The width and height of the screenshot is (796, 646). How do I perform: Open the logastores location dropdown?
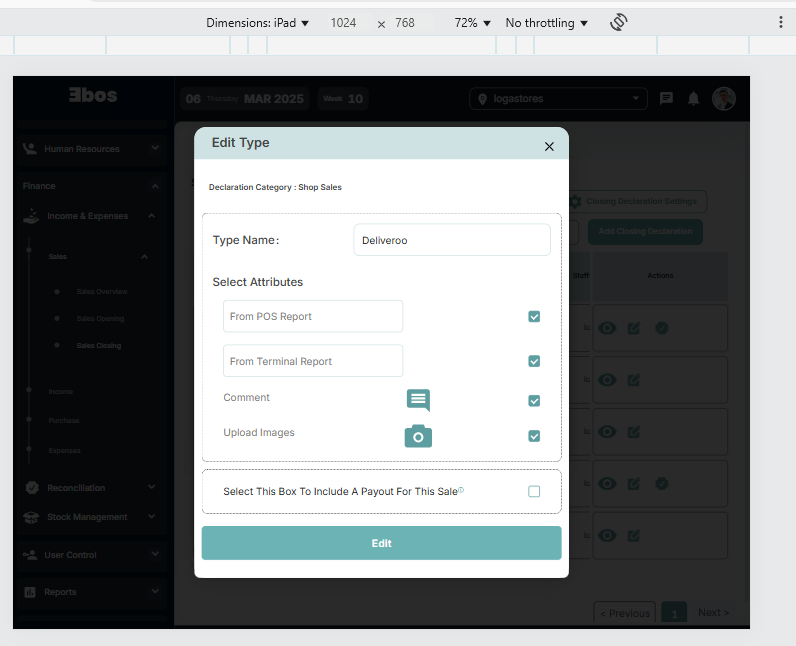(558, 98)
